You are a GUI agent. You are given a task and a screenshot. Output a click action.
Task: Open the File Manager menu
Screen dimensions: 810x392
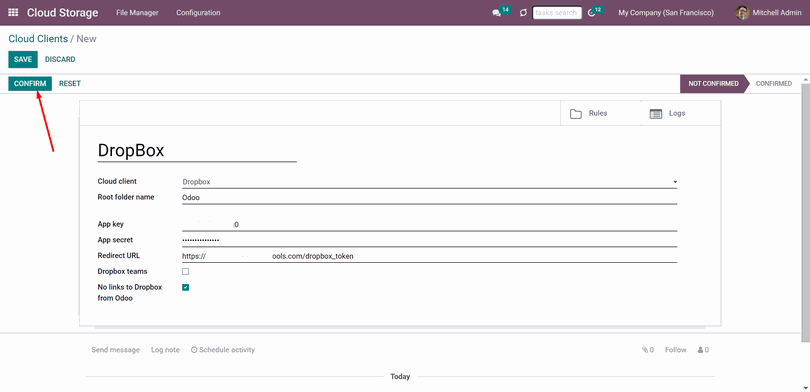(137, 12)
